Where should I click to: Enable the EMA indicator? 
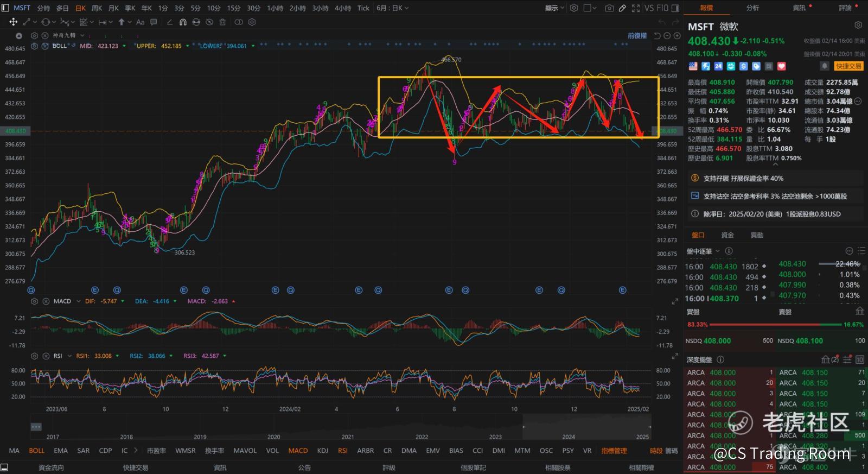coord(61,451)
